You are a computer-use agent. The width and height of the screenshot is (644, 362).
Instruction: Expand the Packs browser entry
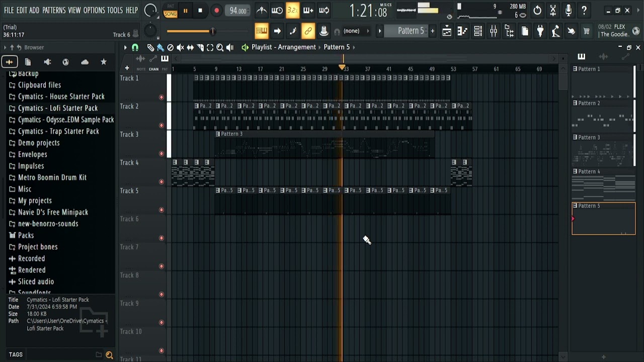click(22, 235)
